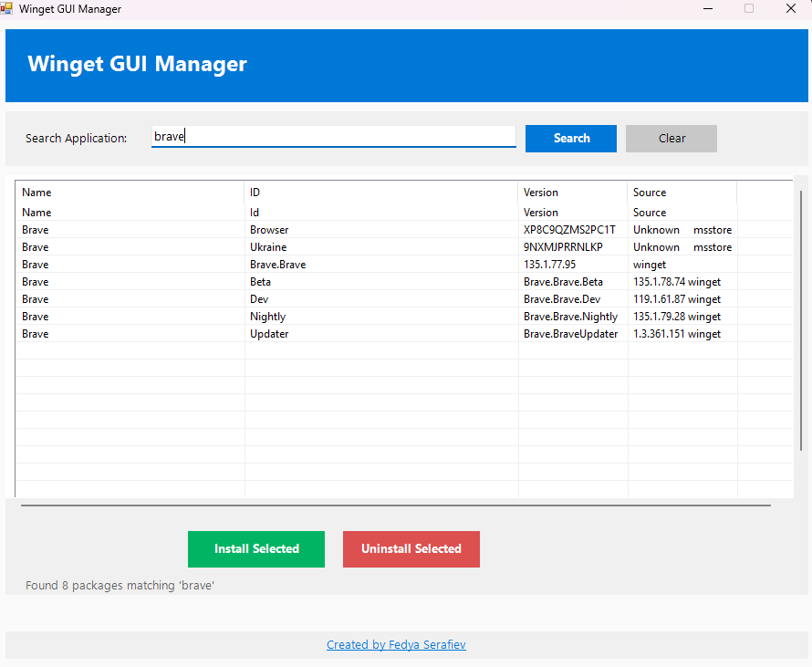Click the Winget GUI Manager title bar icon

[6, 9]
